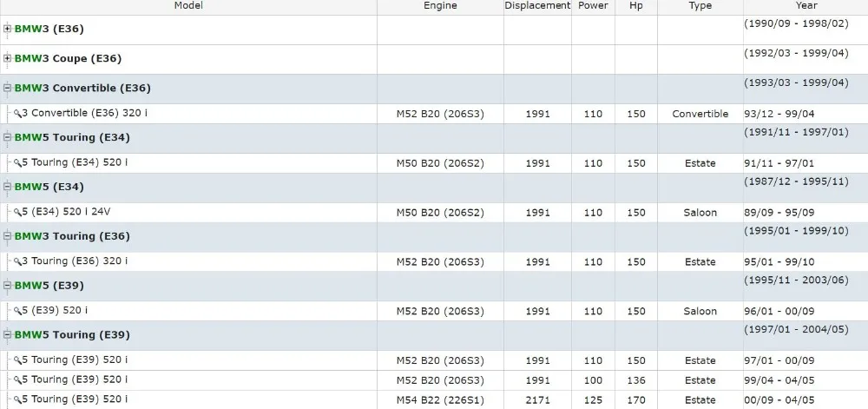Click the Convertible cell in the Type column
Screen dimensions: 868x409
tap(700, 114)
